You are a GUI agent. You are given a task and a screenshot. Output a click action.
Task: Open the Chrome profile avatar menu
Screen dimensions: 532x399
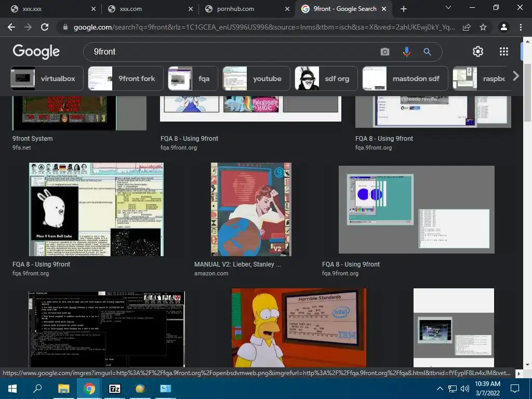click(504, 27)
